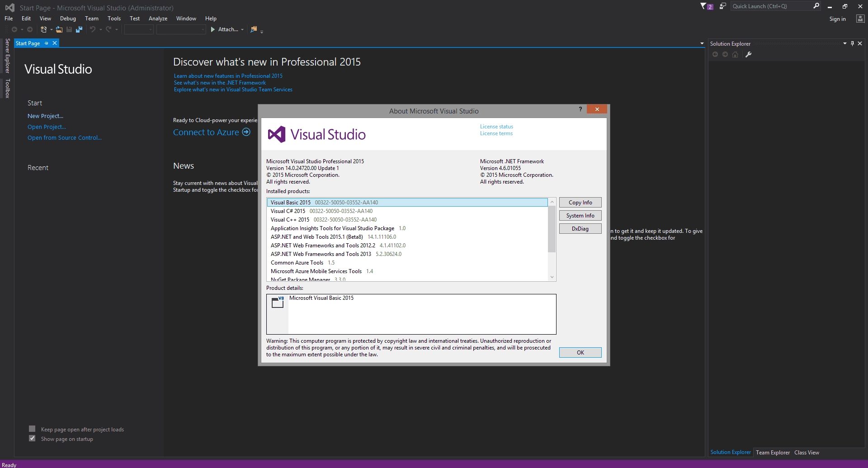Click the green Attach start arrow
The image size is (868, 468).
tap(212, 29)
